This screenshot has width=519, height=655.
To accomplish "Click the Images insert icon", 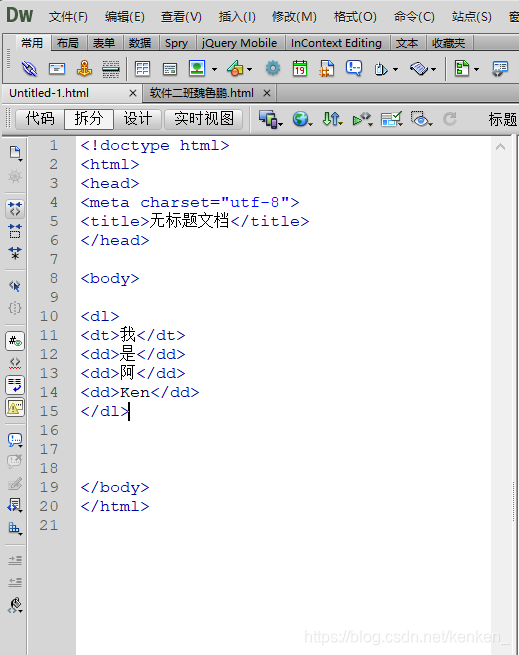I will pos(197,68).
